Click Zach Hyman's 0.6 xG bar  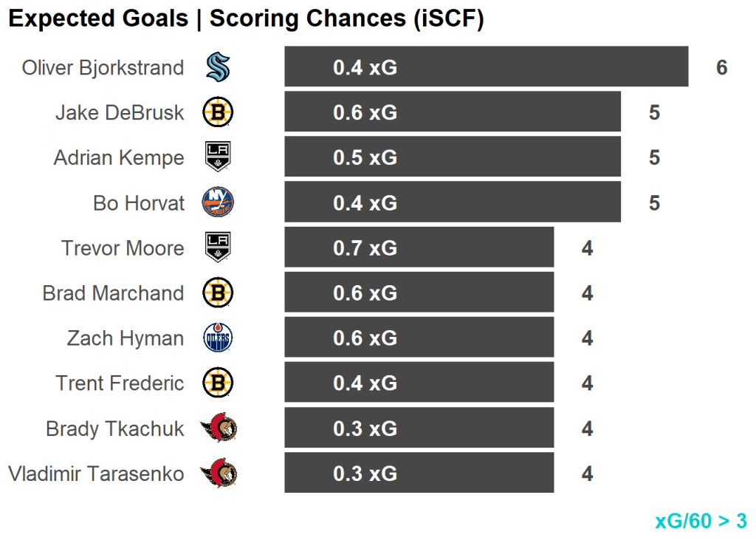point(419,338)
